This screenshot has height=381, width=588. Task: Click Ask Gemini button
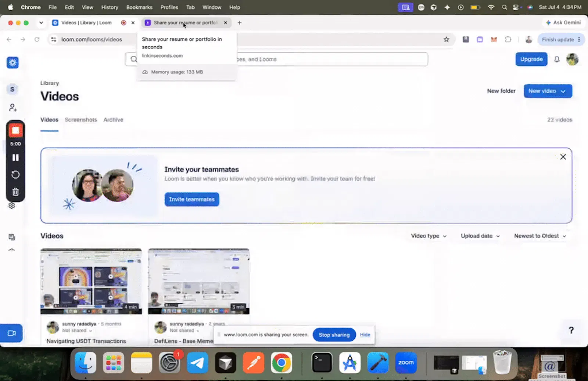563,22
